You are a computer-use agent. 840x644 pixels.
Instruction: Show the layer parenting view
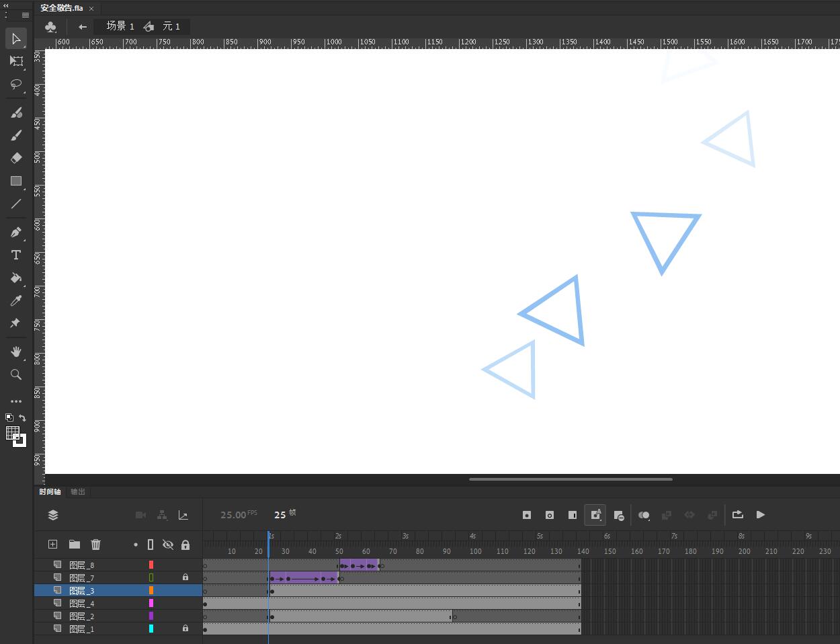(x=162, y=515)
